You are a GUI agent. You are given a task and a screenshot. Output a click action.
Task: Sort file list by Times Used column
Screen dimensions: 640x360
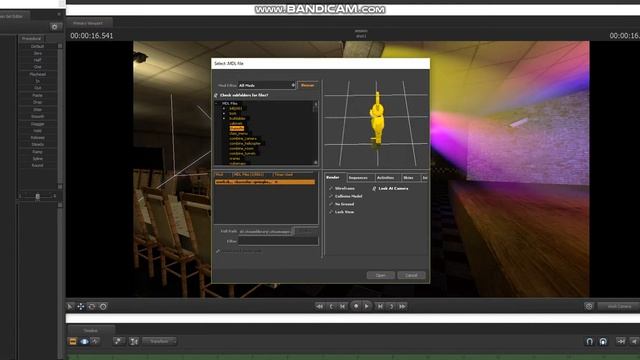click(283, 175)
